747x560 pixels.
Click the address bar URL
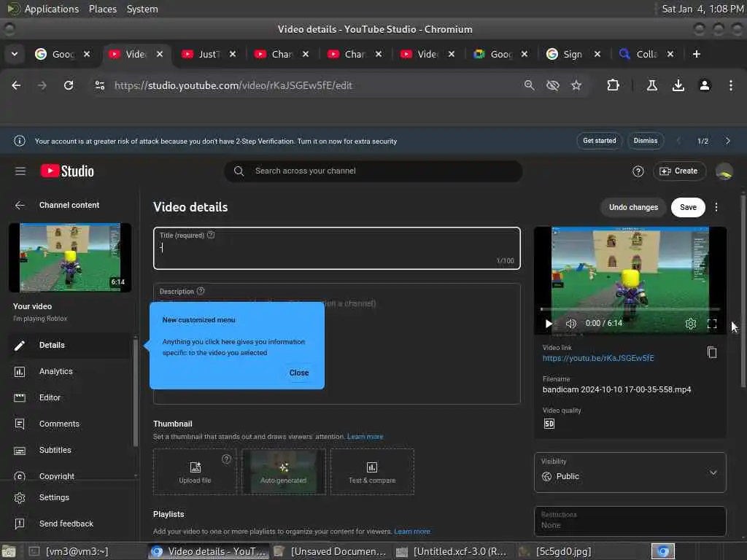(x=233, y=86)
